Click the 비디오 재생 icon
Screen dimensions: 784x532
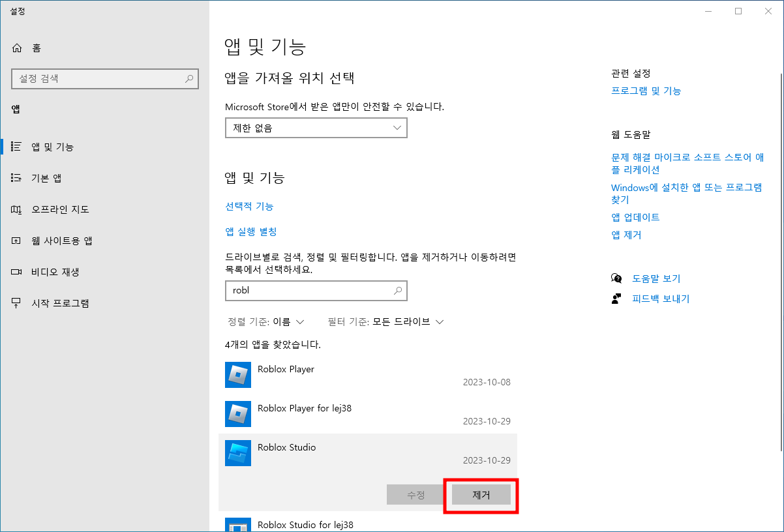tap(17, 272)
